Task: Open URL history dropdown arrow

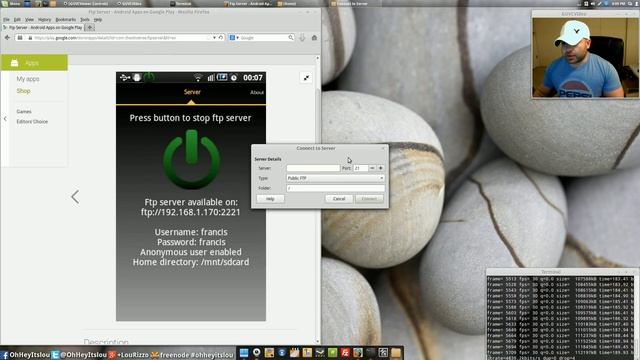Action: 214,38
